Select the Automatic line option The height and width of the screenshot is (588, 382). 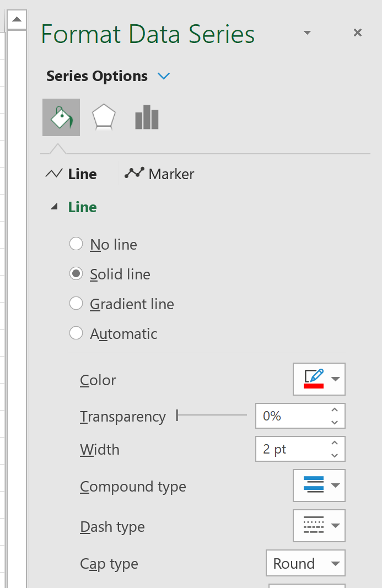(76, 333)
